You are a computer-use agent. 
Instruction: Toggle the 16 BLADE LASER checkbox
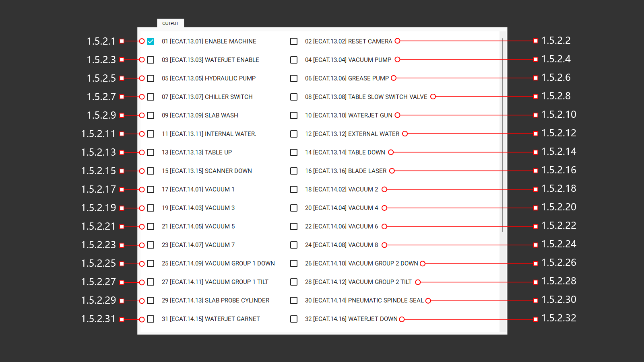coord(294,171)
